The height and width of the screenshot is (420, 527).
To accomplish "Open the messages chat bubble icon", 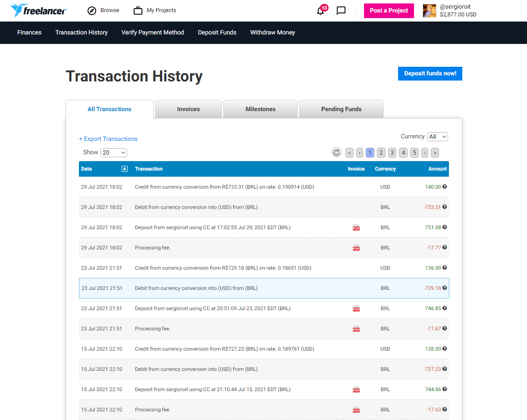I will coord(341,11).
